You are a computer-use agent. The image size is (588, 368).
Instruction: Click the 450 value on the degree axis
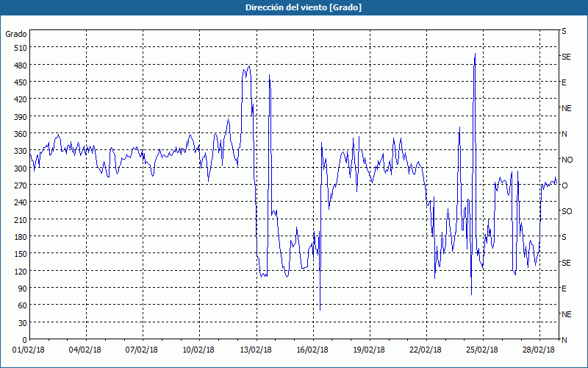click(21, 82)
